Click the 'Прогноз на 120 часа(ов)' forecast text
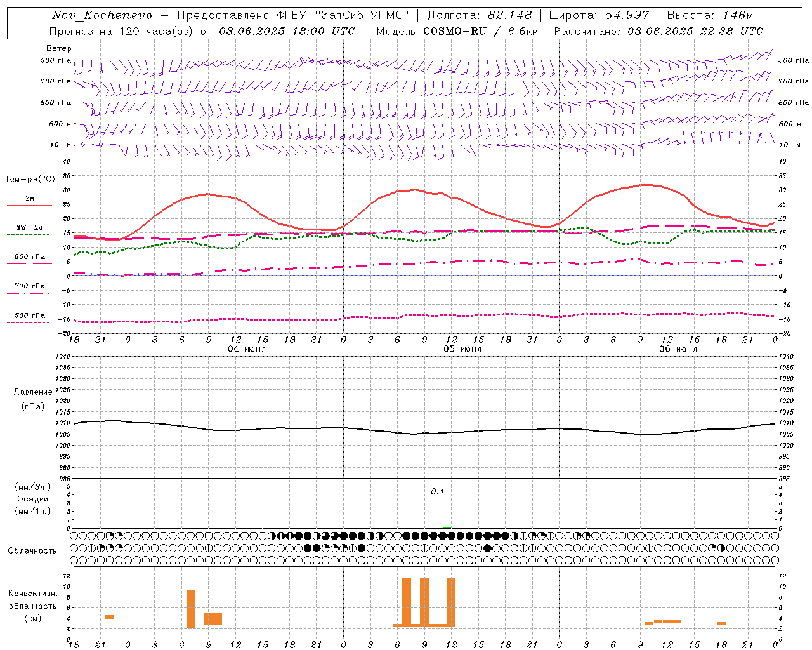The height and width of the screenshot is (650, 812). coord(122,31)
